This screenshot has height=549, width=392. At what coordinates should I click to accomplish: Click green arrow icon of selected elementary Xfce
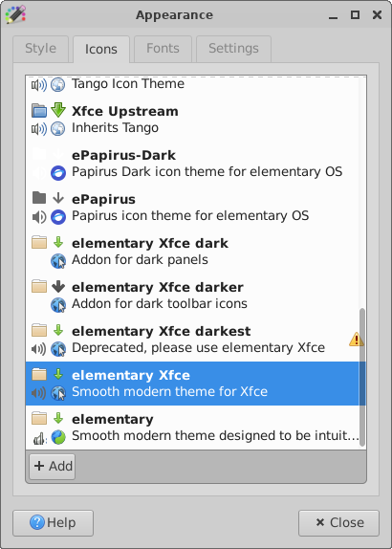(58, 374)
